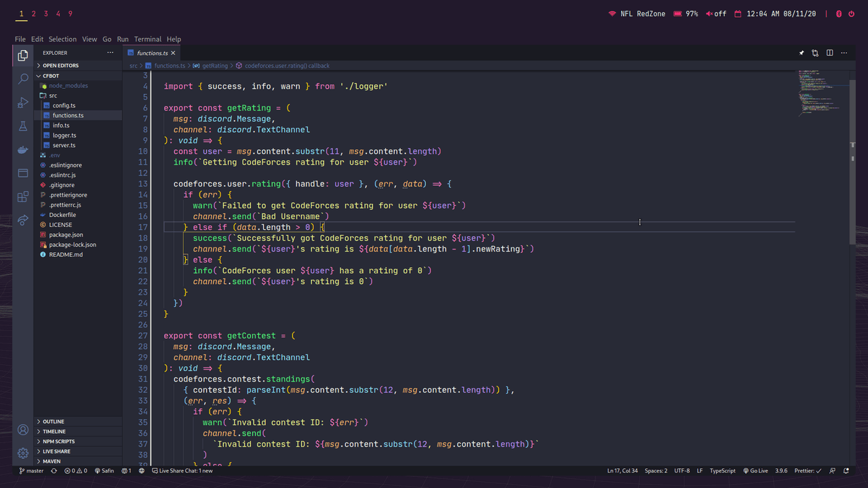
Task: Open the Extensions view icon
Action: [x=23, y=197]
